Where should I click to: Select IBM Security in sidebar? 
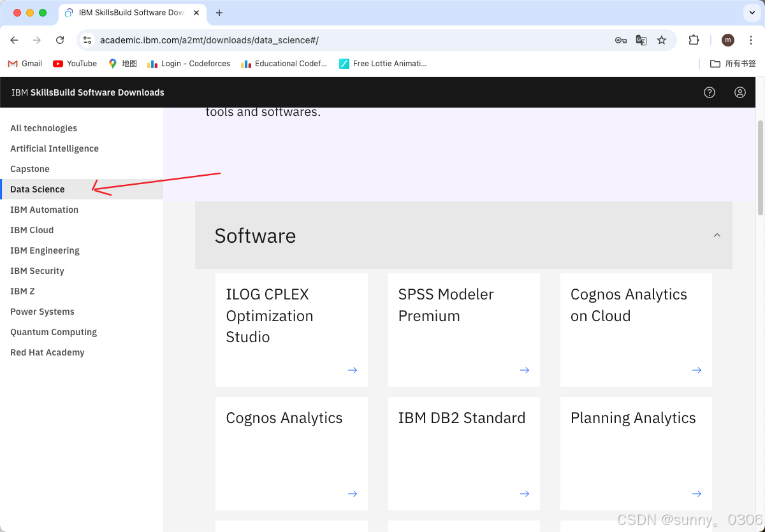point(82,271)
